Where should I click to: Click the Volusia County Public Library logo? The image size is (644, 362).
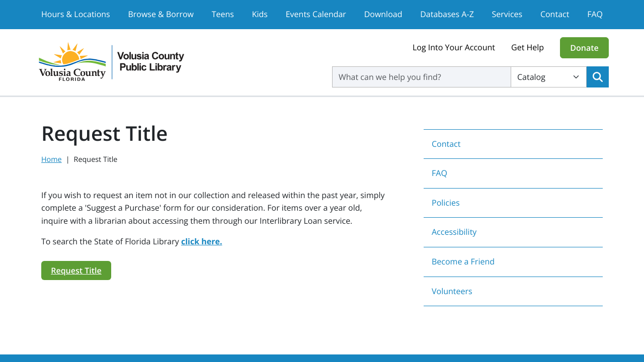point(111,61)
